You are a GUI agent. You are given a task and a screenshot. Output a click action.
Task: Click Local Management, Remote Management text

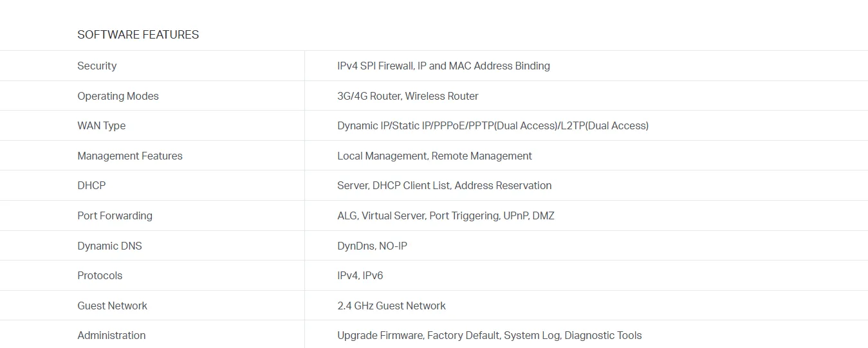click(x=434, y=156)
